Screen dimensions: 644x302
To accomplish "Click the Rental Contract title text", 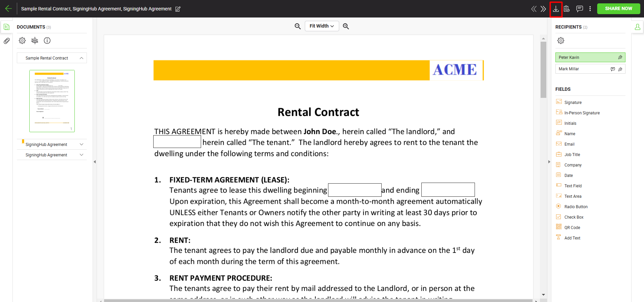I will (x=318, y=112).
